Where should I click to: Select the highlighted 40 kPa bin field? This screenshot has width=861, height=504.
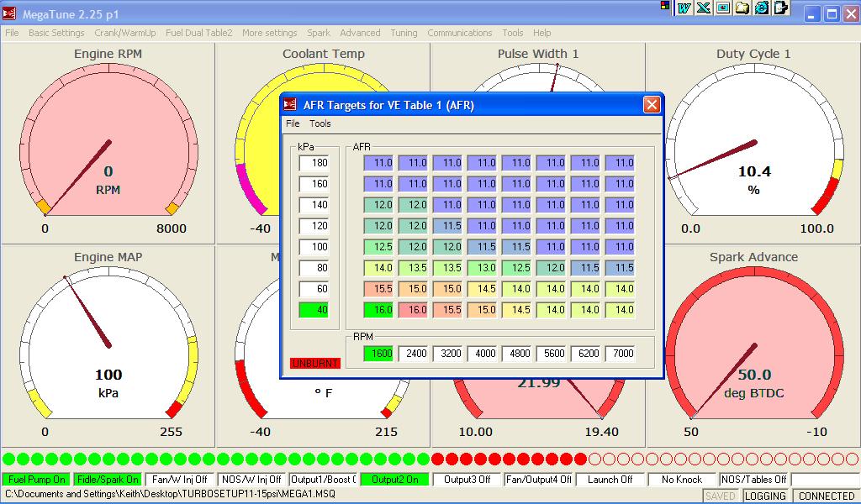pos(314,310)
